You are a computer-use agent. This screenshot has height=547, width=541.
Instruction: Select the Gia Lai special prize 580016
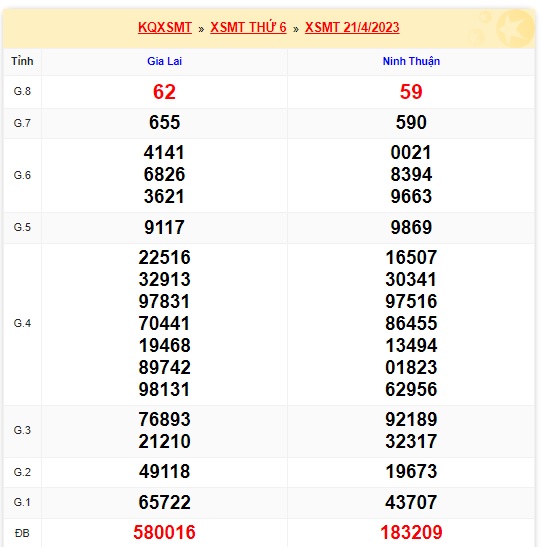[x=164, y=532]
